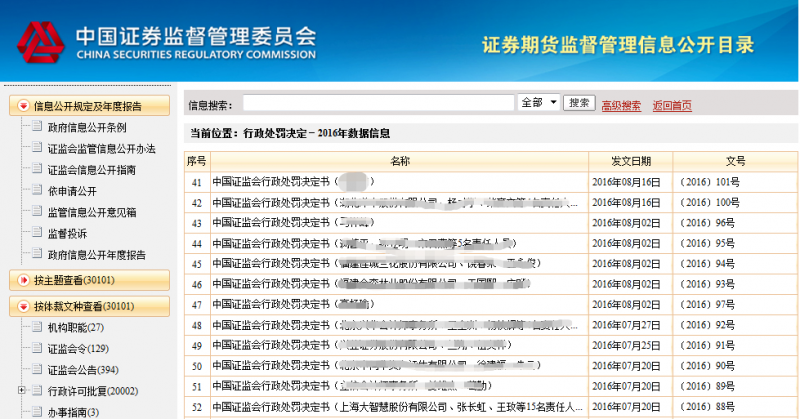Click document number （2016）100号
This screenshot has width=800, height=419.
click(707, 202)
